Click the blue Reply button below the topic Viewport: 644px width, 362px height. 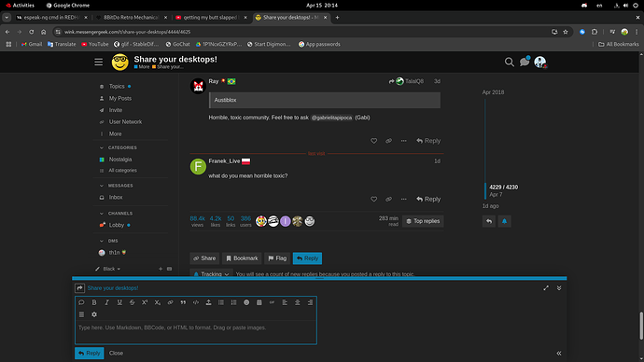click(307, 258)
